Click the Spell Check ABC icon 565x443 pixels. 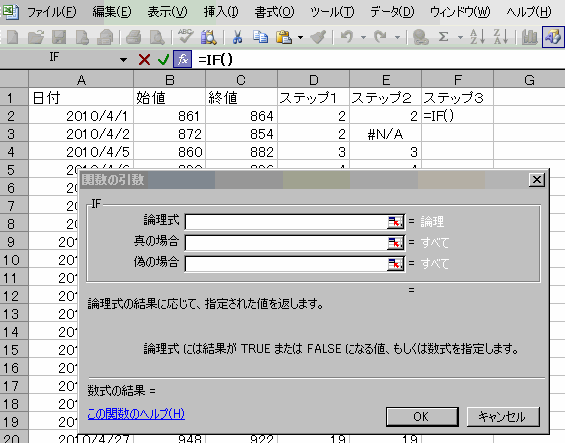point(186,37)
